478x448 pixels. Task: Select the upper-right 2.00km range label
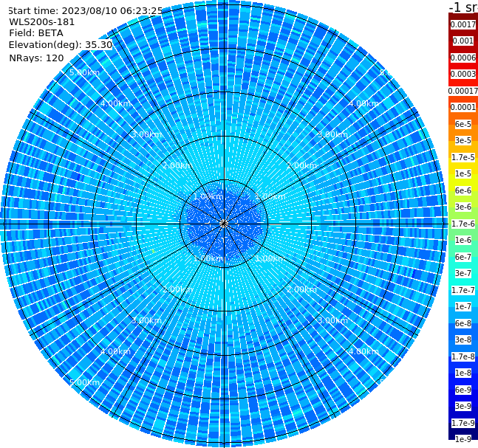302,165
